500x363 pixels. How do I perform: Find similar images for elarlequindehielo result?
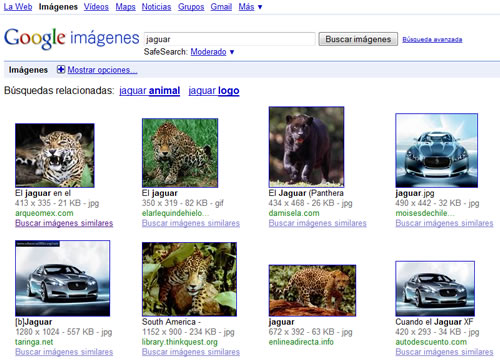click(191, 223)
